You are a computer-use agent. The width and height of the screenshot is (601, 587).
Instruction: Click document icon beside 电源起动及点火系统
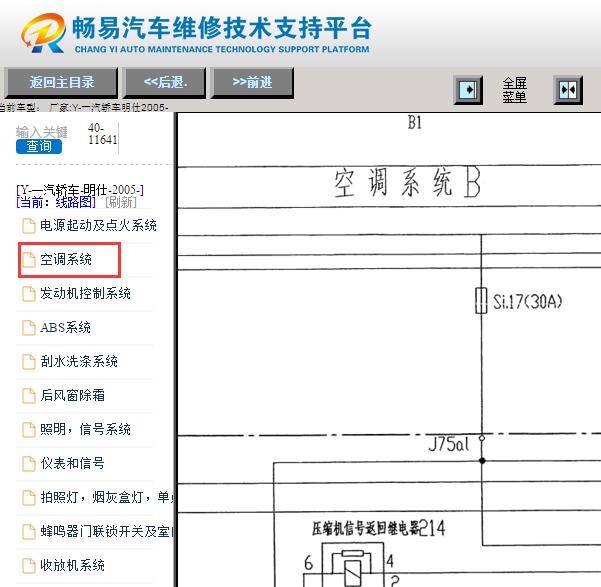(29, 225)
